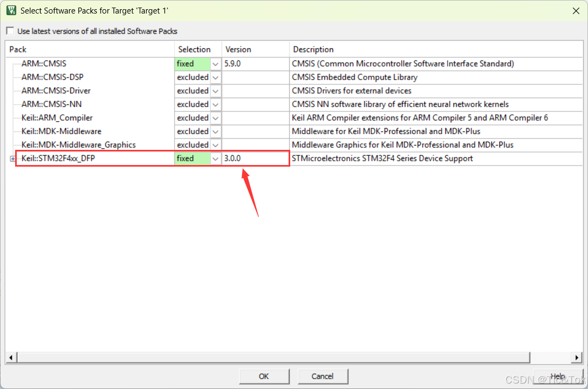Click the CMSIS Embedded Compute Library description
588x389 pixels.
click(355, 77)
